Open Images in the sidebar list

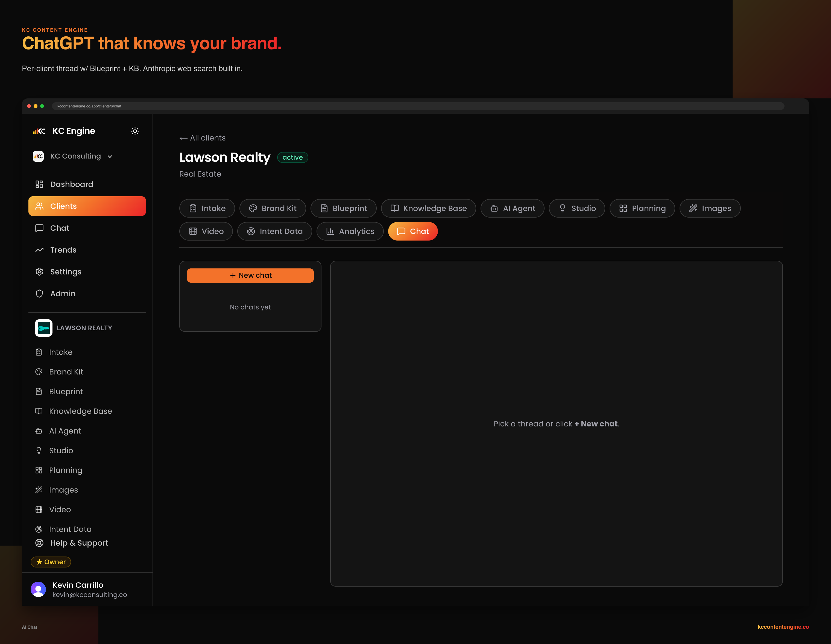87,490
